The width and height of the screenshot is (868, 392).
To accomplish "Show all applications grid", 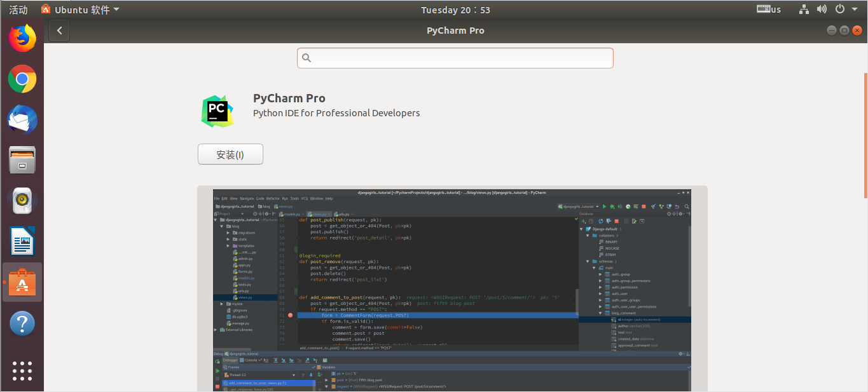I will [22, 370].
